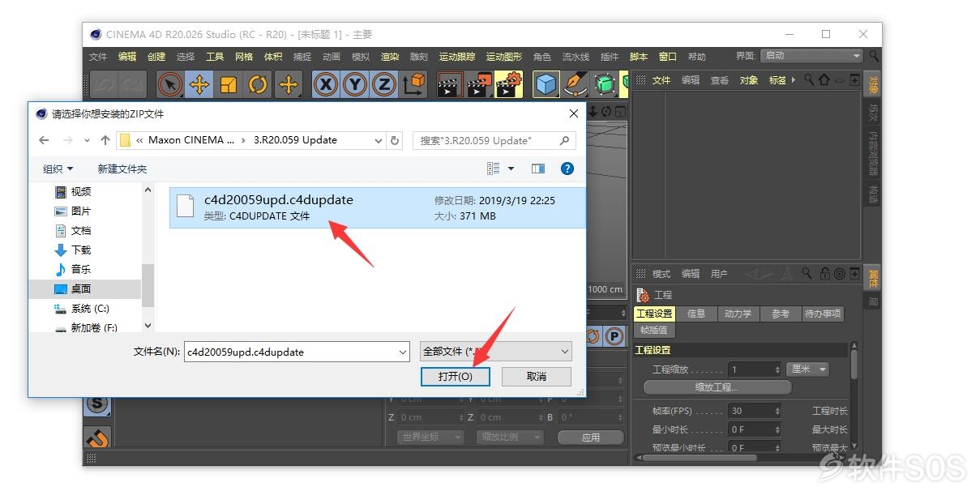Open the 缩放比例 dropdown
This screenshot has height=491, width=980.
coord(510,437)
